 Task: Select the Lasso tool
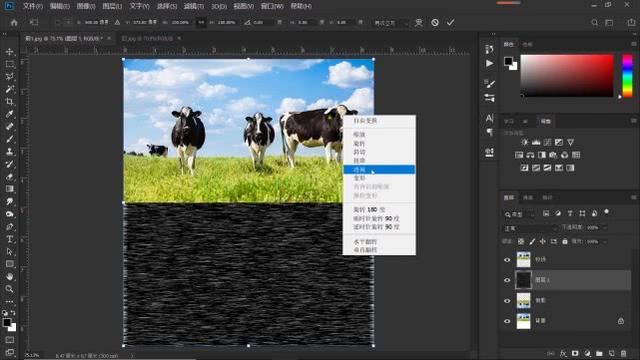(x=10, y=77)
